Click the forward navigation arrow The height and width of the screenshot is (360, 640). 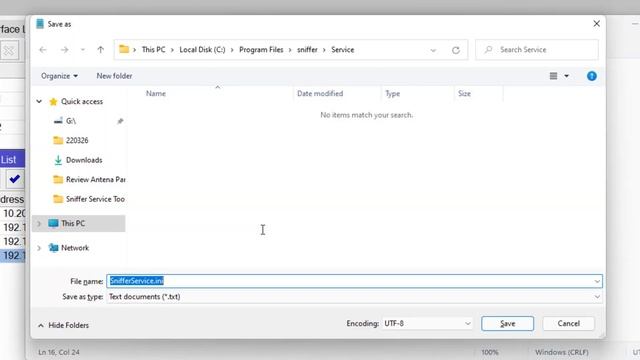pos(64,50)
